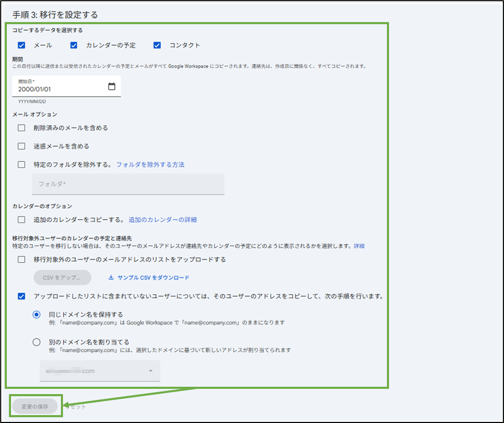The height and width of the screenshot is (423, 504).
Task: Open the calendar picker for start date
Action: point(111,86)
